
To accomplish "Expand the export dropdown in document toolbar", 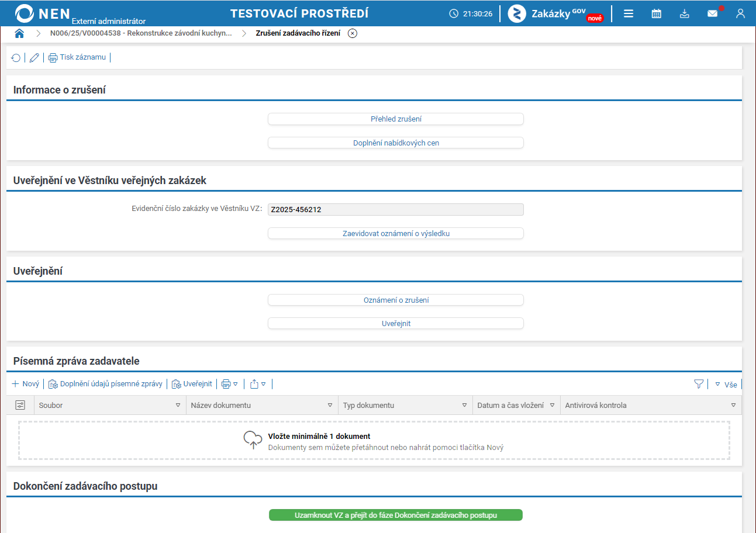I will tap(258, 384).
